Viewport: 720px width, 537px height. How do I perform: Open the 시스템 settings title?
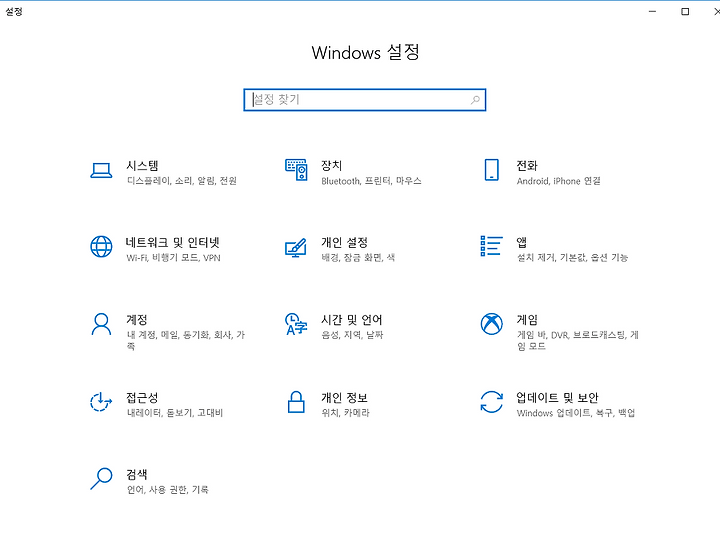pyautogui.click(x=142, y=166)
